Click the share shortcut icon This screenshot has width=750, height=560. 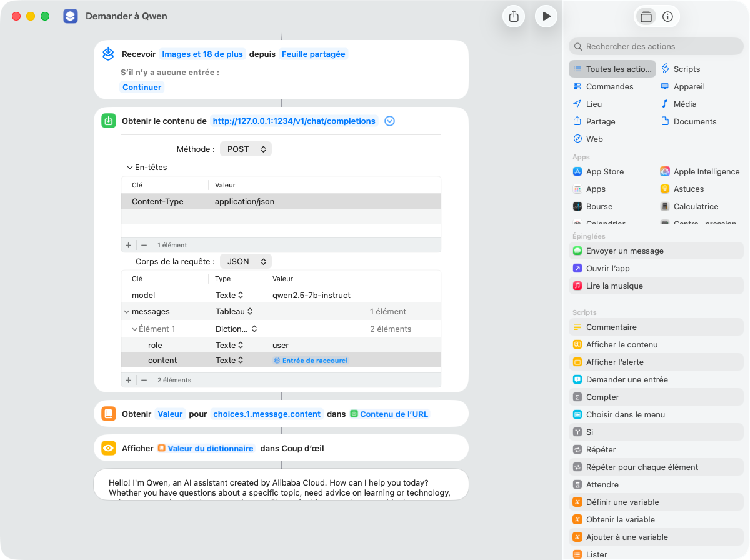514,16
